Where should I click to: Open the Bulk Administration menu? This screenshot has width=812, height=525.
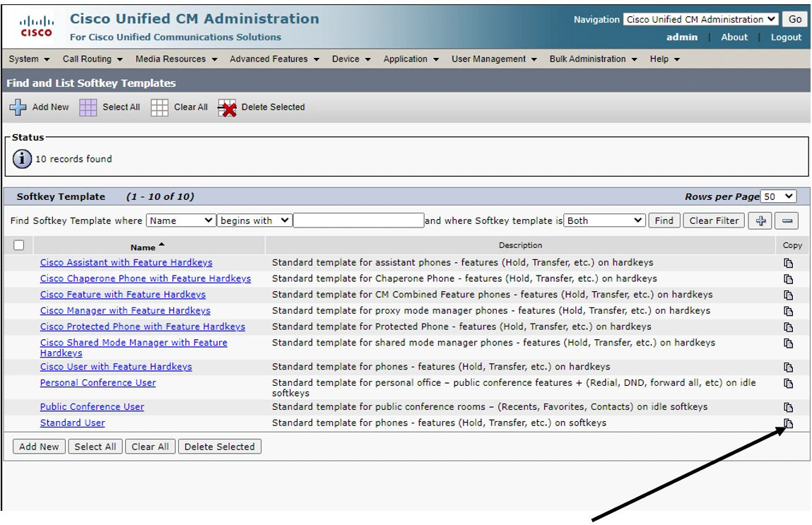pos(594,59)
